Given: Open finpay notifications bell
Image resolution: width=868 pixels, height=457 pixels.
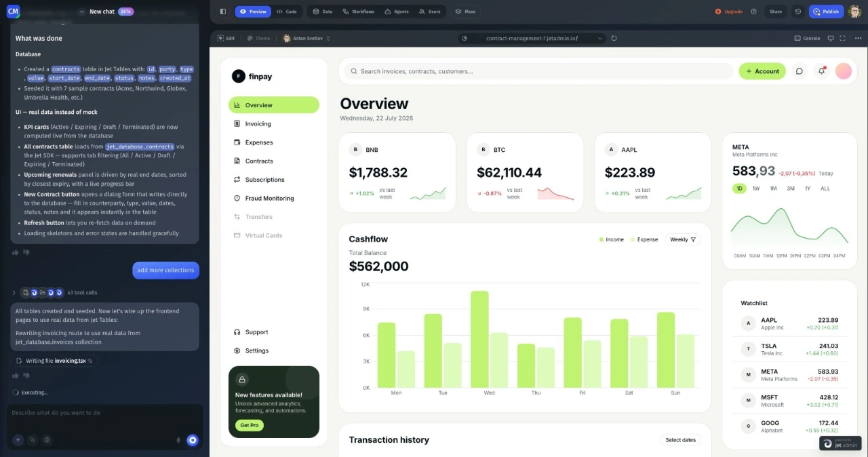Looking at the screenshot, I should [x=821, y=71].
